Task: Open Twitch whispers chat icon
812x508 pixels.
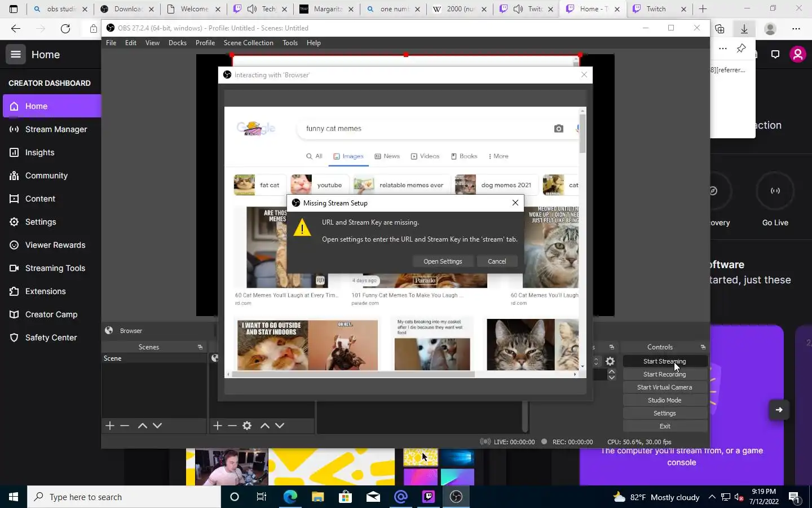Action: [x=775, y=54]
